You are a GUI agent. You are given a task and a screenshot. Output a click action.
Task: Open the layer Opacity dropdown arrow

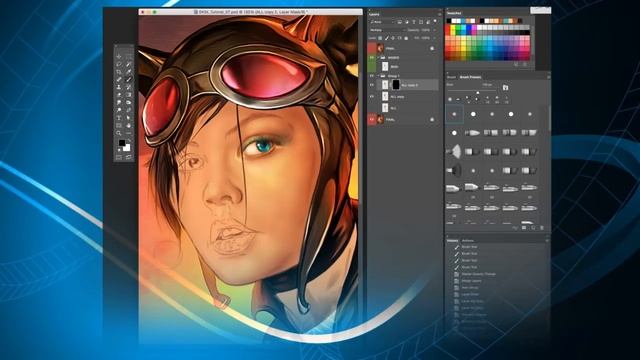[435, 30]
